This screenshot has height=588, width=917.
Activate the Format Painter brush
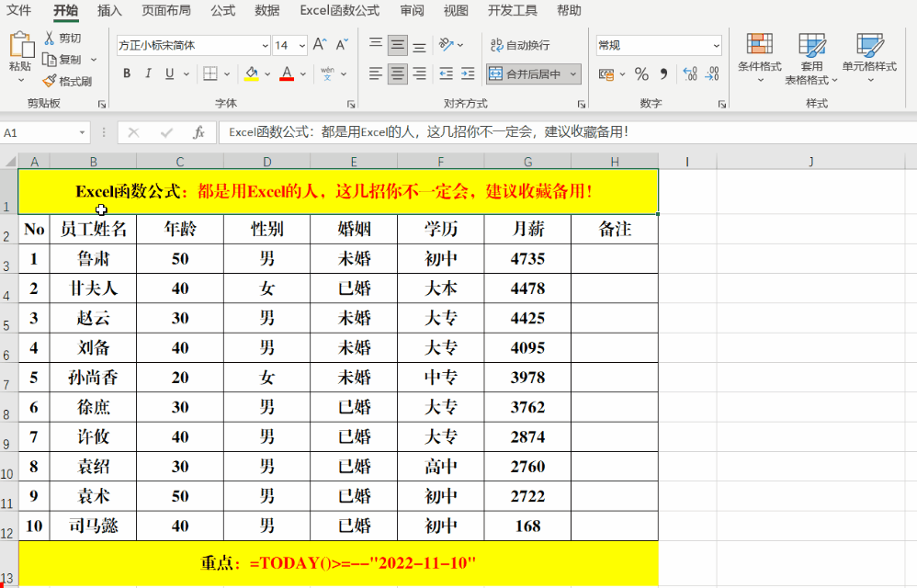click(67, 81)
